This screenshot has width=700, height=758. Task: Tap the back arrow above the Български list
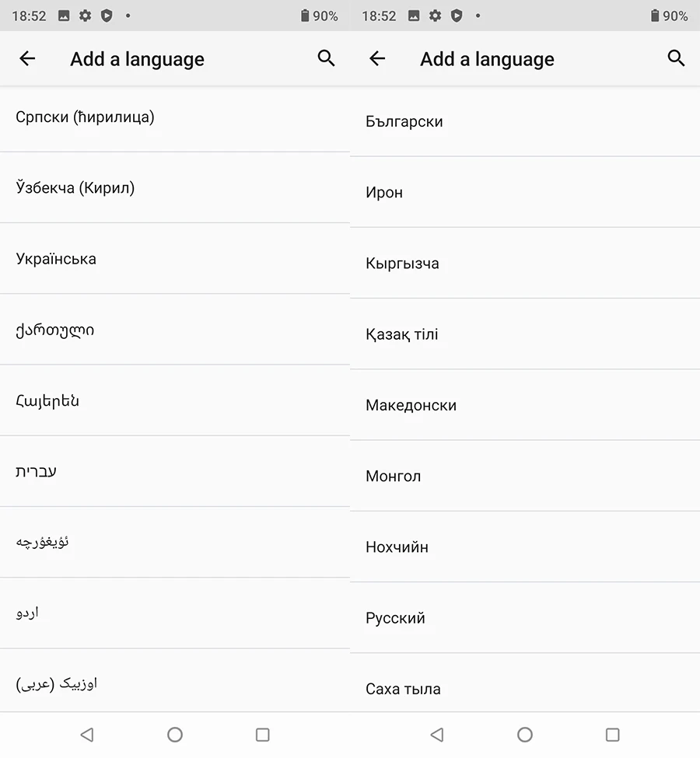pyautogui.click(x=377, y=59)
